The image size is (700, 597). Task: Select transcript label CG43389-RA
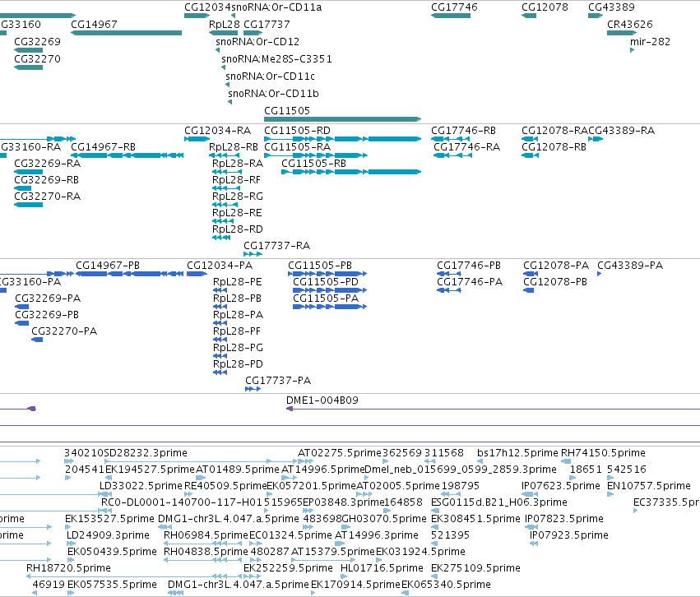click(x=621, y=131)
